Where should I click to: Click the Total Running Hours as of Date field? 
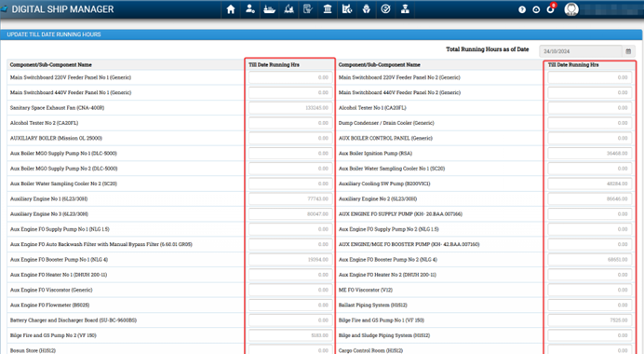pos(581,51)
